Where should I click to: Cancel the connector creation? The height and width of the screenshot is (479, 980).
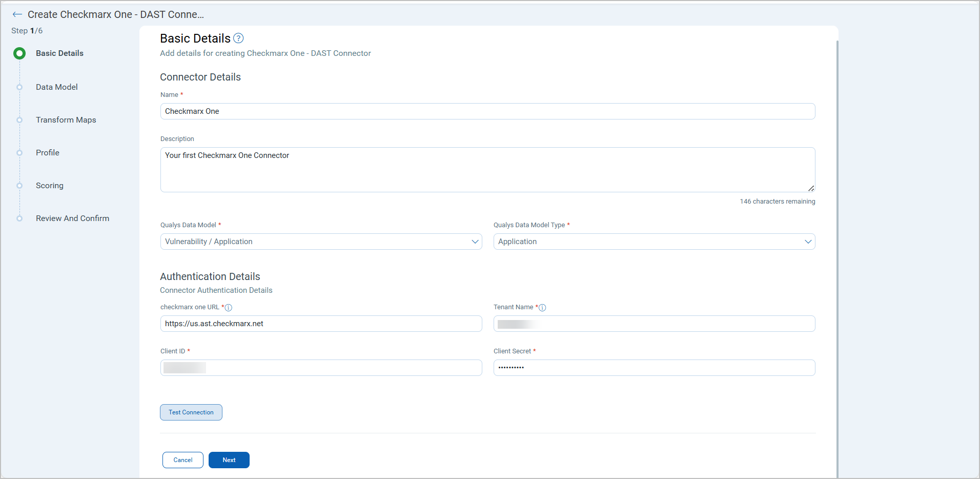tap(183, 460)
